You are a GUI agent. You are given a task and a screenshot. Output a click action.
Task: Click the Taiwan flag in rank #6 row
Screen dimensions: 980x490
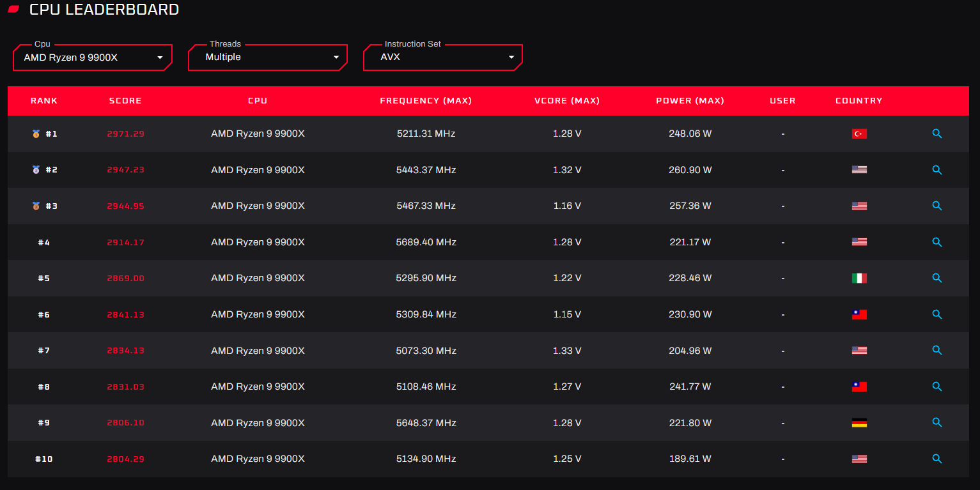[x=859, y=314]
